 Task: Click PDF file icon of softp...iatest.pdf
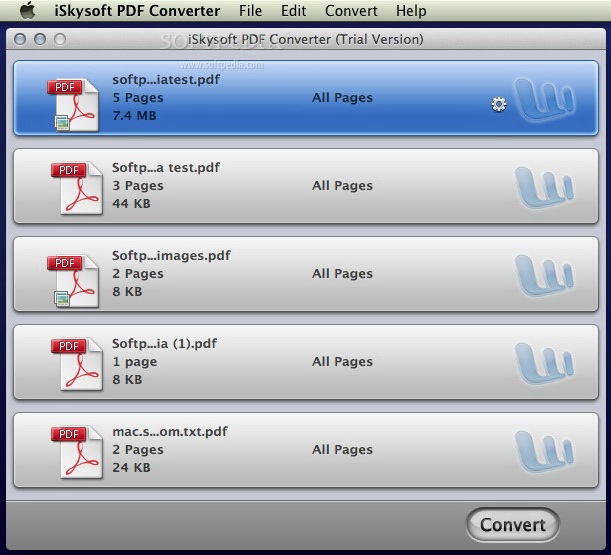pos(73,104)
